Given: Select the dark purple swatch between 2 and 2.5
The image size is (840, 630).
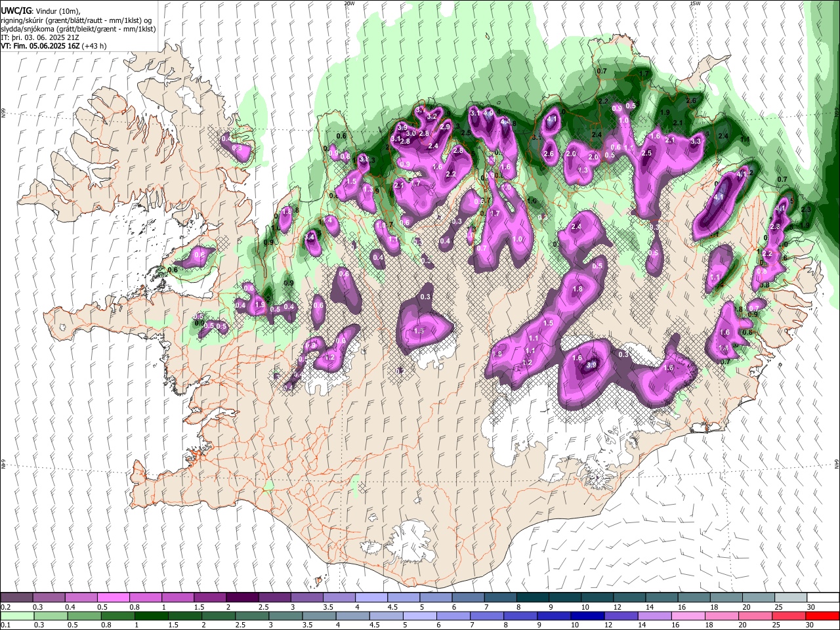Looking at the screenshot, I should [241, 597].
